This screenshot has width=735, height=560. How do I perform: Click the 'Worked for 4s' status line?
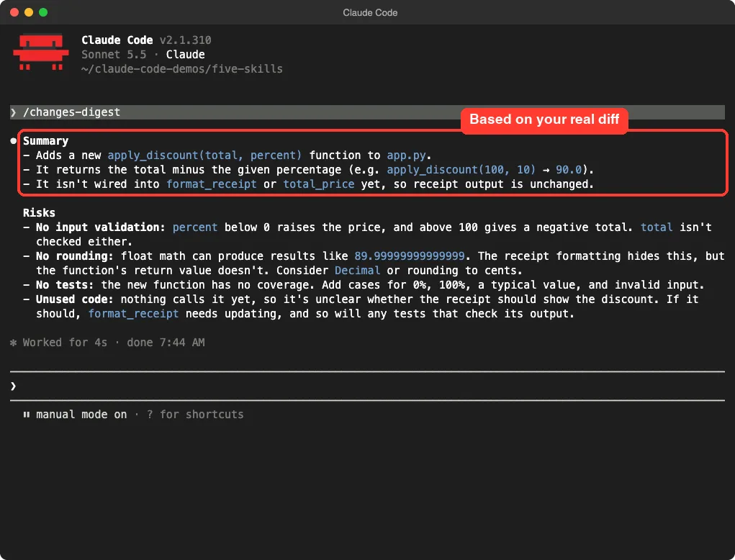(x=65, y=343)
